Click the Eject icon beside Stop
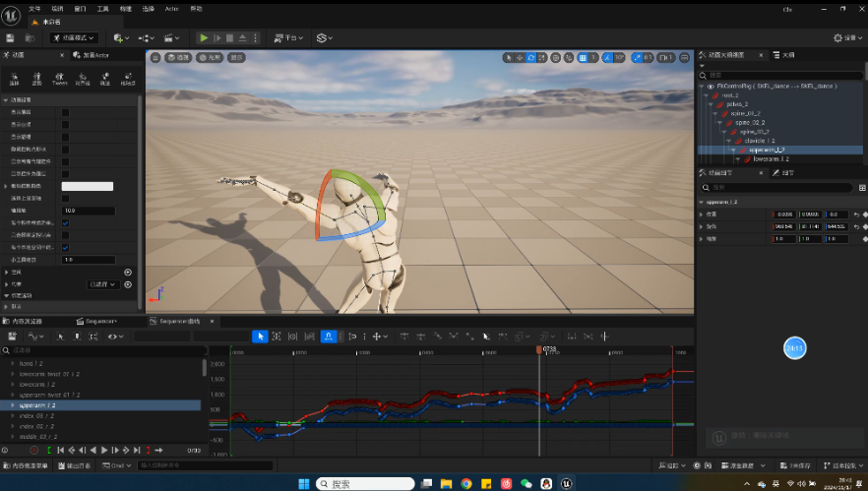This screenshot has height=491, width=868. pos(242,37)
